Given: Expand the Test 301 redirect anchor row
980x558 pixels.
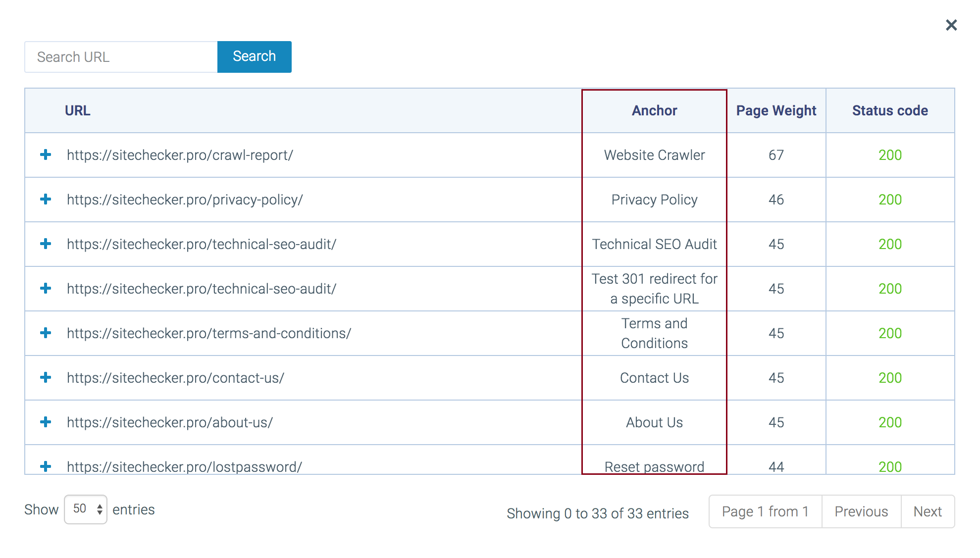Looking at the screenshot, I should pyautogui.click(x=46, y=289).
